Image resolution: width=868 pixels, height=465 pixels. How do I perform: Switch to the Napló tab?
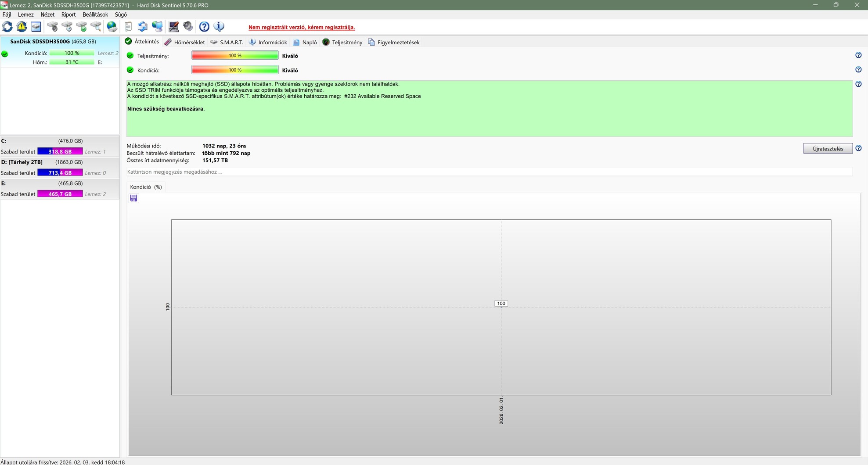click(x=305, y=42)
